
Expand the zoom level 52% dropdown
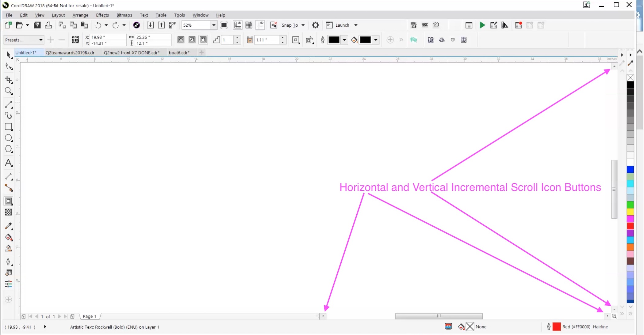click(214, 25)
